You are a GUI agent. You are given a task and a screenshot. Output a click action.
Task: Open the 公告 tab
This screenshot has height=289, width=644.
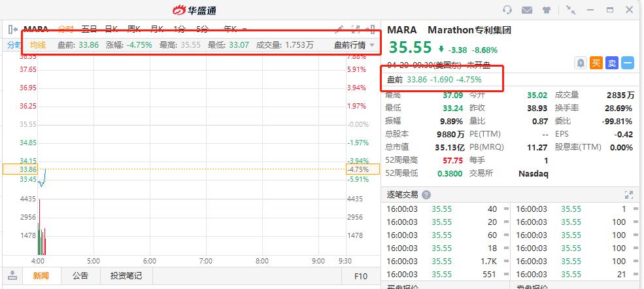click(x=80, y=276)
